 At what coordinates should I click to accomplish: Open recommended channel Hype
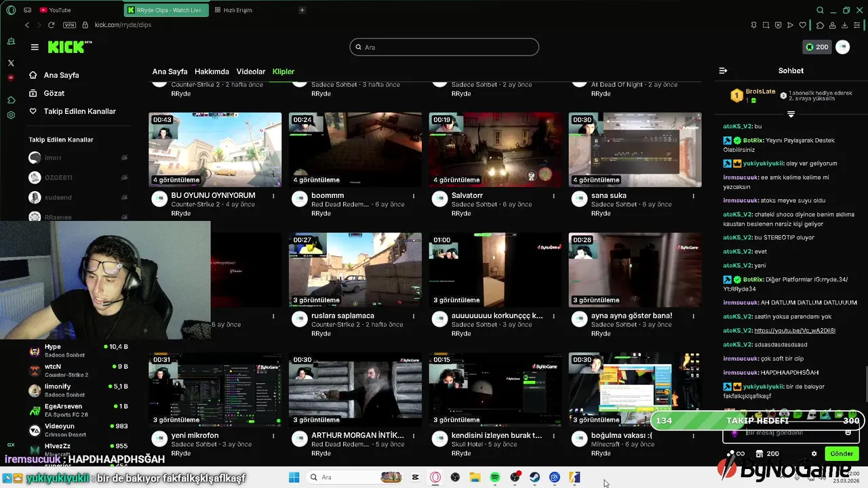click(x=78, y=350)
